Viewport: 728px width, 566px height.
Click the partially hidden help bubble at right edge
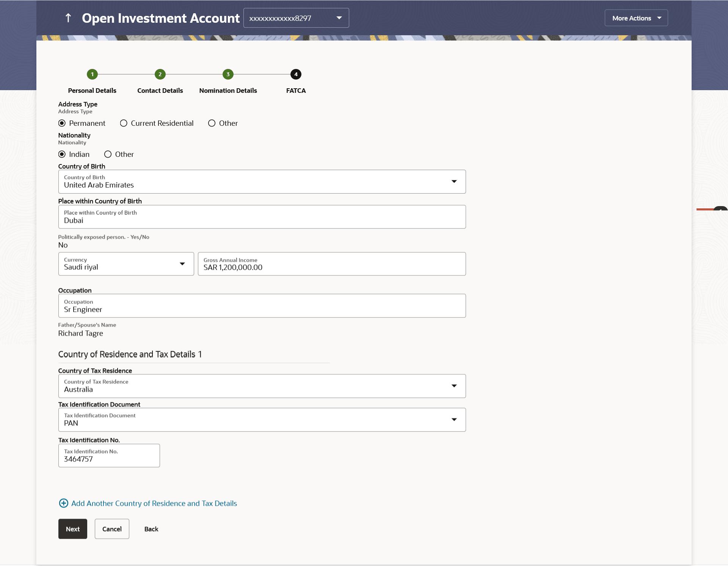[720, 209]
